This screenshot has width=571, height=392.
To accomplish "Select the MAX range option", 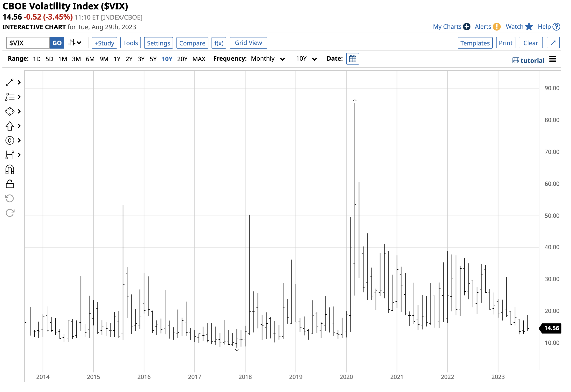I will pos(199,59).
